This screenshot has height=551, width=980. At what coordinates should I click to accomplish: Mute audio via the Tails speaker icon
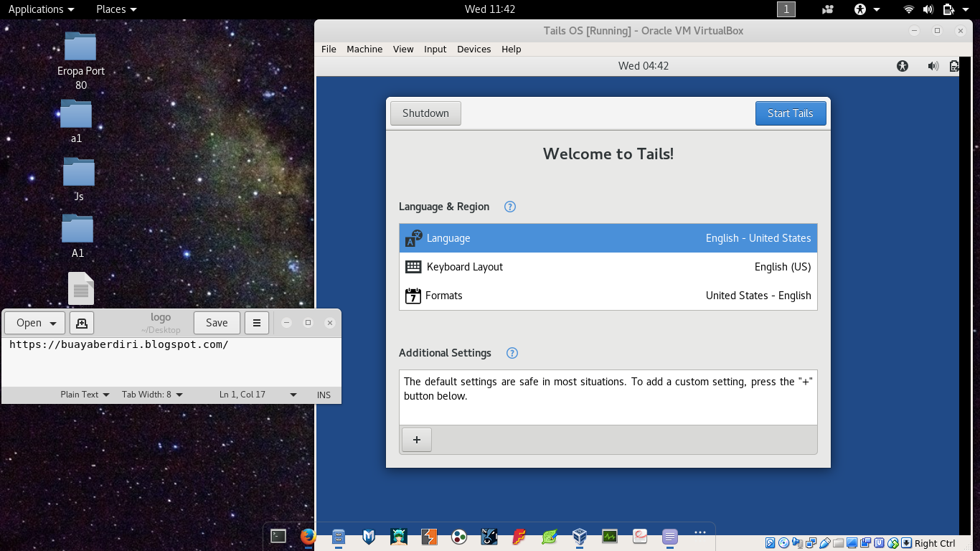tap(933, 65)
